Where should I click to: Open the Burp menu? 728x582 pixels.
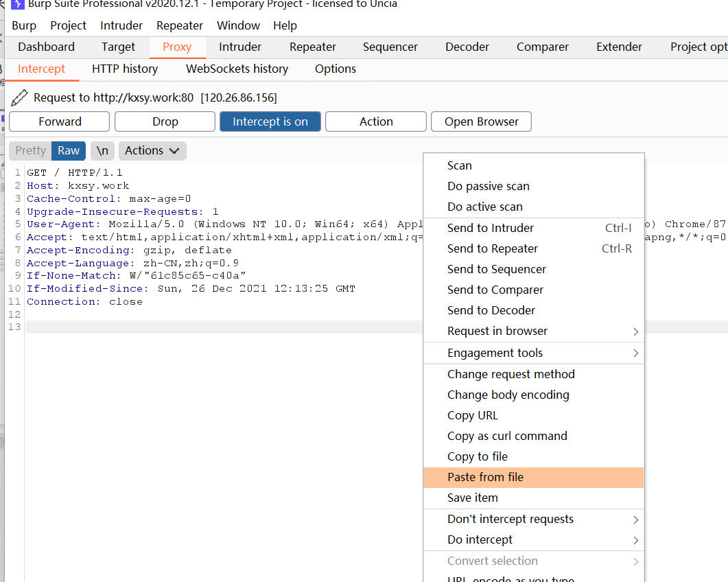pos(24,25)
